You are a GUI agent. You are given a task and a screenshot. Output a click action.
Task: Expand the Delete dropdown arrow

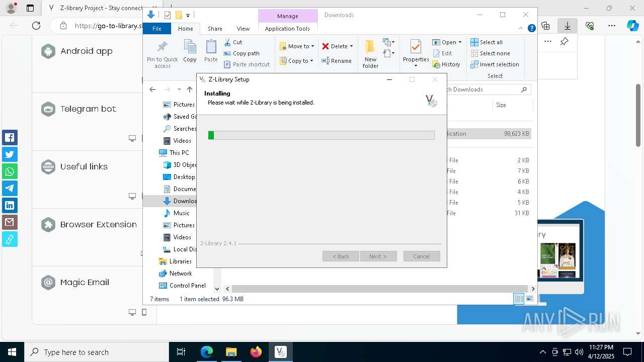pyautogui.click(x=351, y=46)
